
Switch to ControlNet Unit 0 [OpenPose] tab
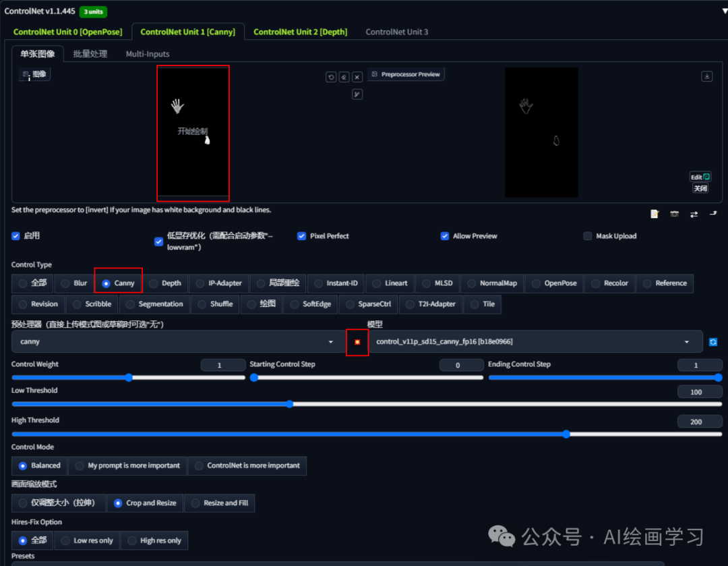(x=68, y=32)
